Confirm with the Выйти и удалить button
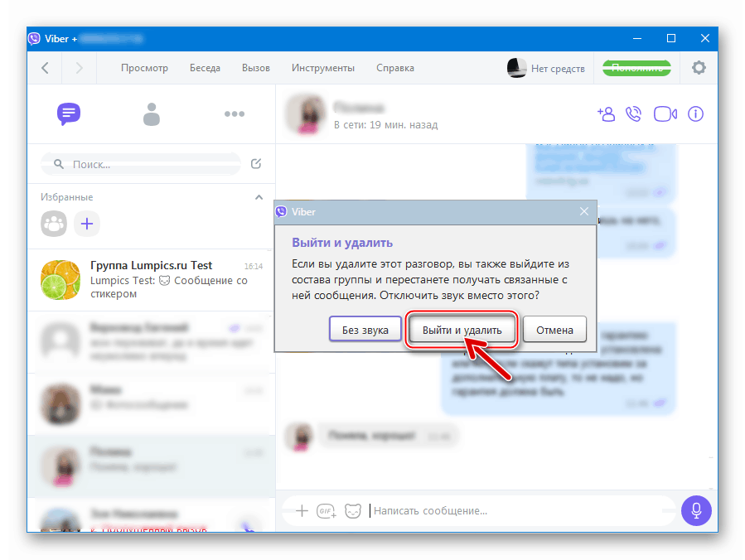This screenshot has height=560, width=745. (462, 329)
